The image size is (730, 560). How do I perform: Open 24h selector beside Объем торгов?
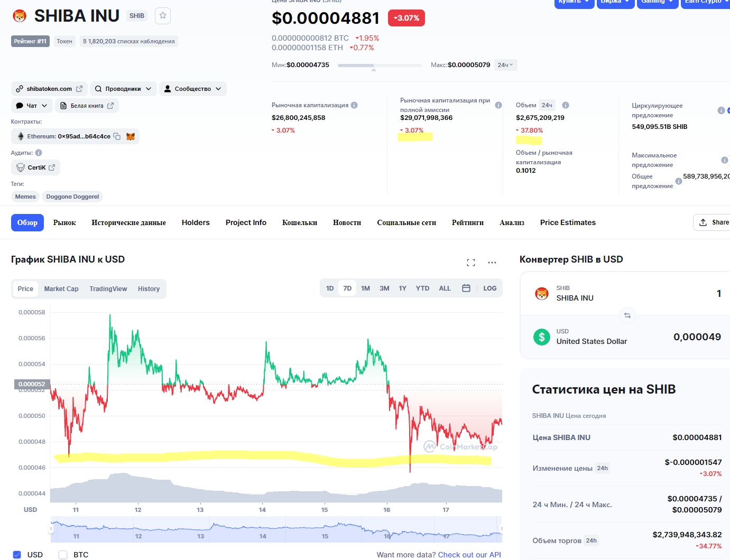coord(592,540)
